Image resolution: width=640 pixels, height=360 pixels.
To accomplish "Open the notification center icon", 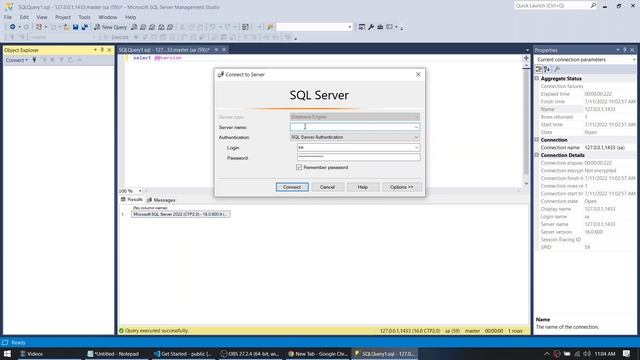I will tap(627, 354).
